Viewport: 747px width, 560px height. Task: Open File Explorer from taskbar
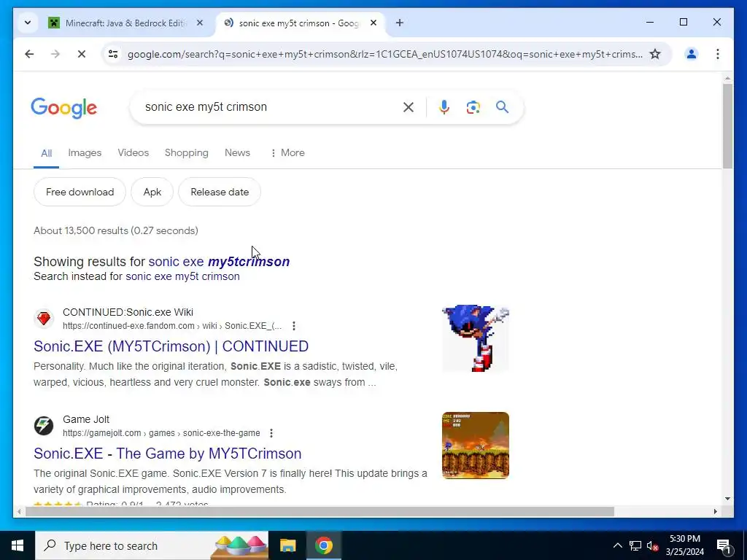pos(287,545)
